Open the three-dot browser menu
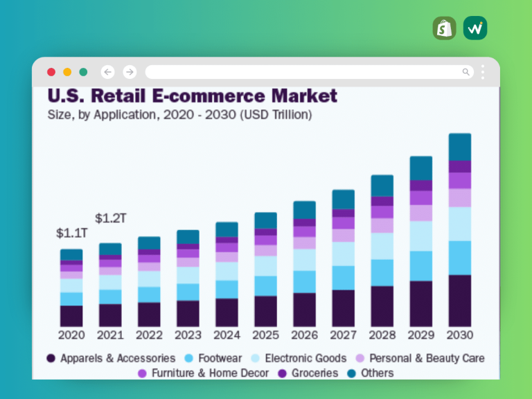Image resolution: width=532 pixels, height=399 pixels. coord(483,72)
